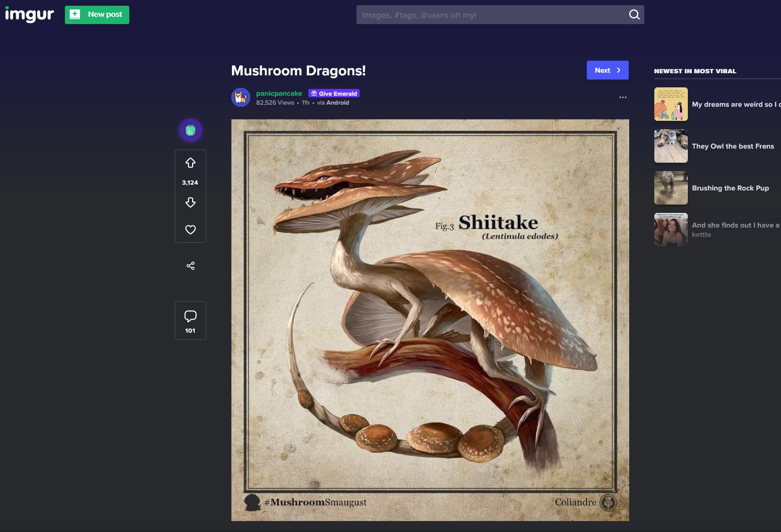Give Emerald to the poster

pyautogui.click(x=334, y=94)
